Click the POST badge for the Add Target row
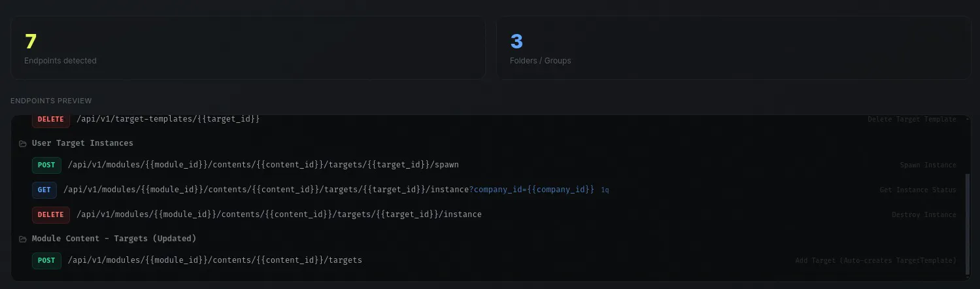The image size is (980, 289). tap(46, 260)
